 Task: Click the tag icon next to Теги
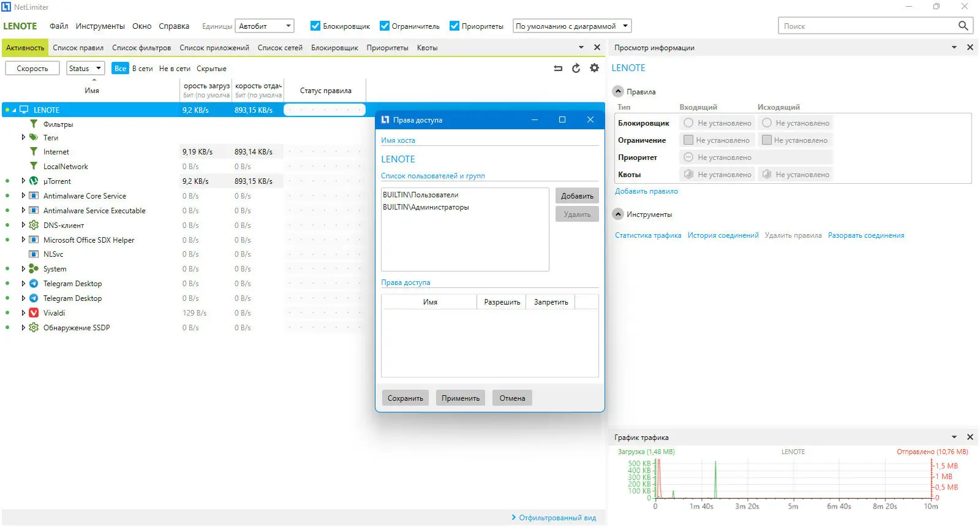coord(34,137)
